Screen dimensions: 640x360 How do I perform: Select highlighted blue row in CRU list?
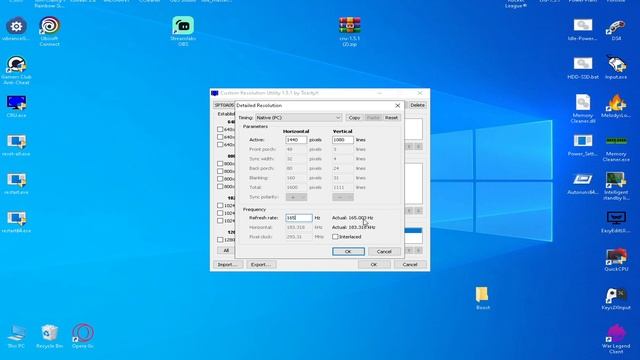pos(413,231)
